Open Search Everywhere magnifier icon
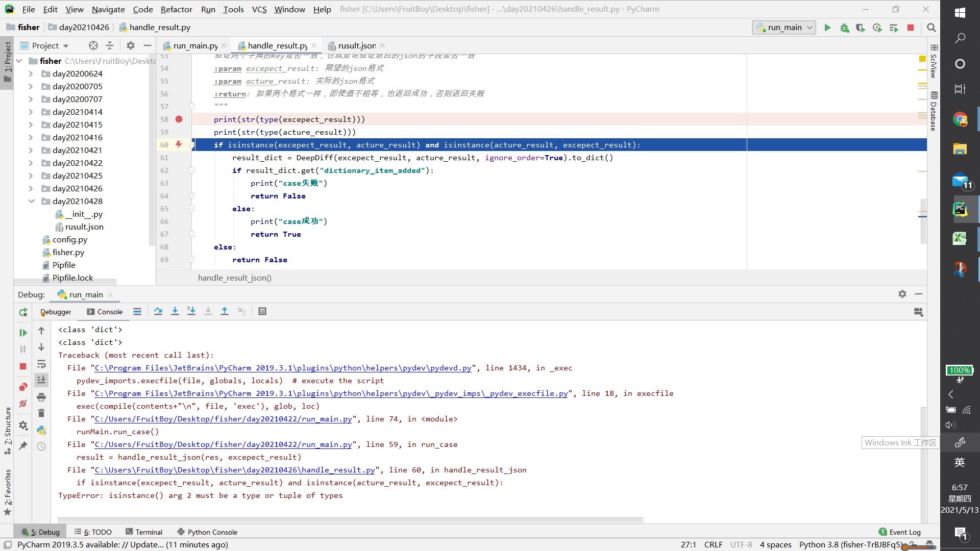 [932, 28]
